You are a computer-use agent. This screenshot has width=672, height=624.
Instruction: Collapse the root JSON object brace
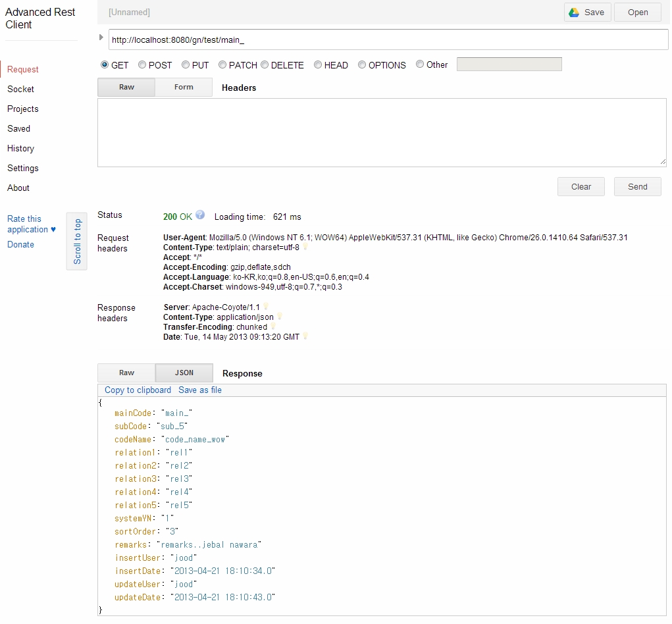pos(100,402)
